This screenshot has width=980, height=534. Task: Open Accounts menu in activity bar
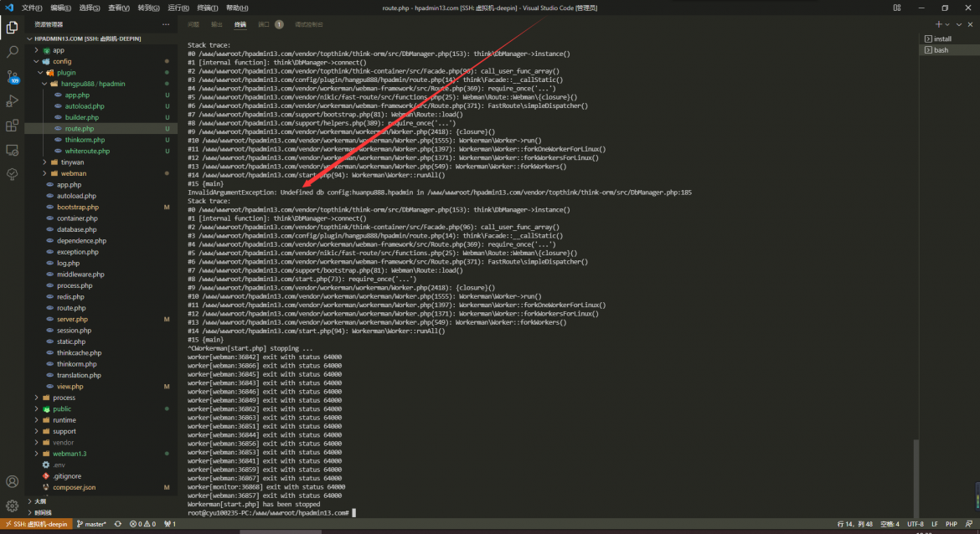coord(12,481)
